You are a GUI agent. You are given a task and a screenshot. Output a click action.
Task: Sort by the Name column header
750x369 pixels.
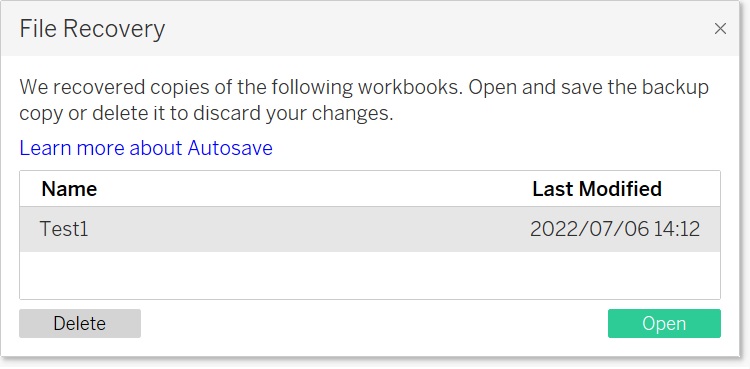[69, 189]
